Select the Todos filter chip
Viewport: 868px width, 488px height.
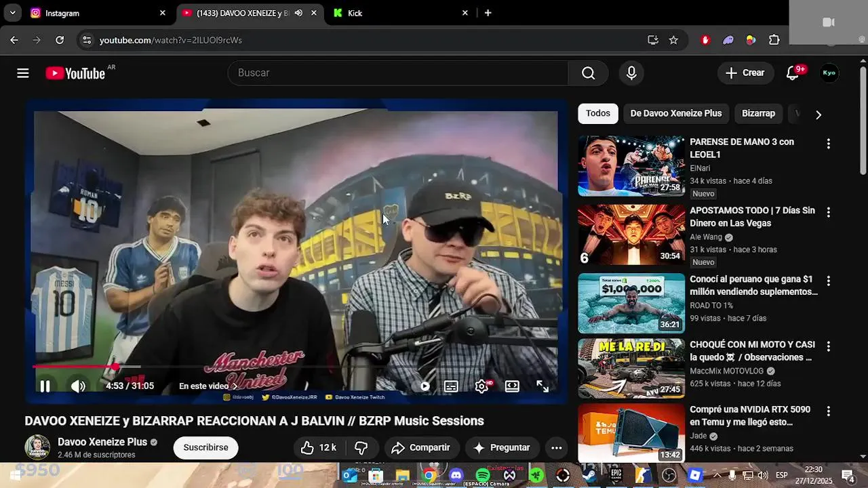598,114
